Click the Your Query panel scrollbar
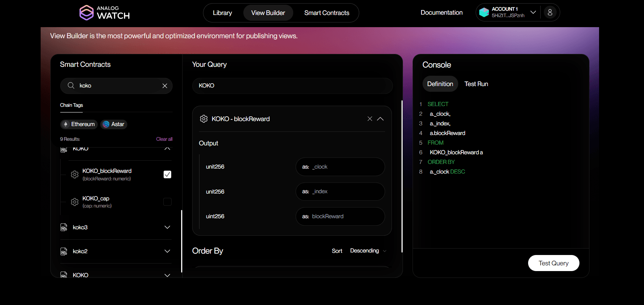 402,176
